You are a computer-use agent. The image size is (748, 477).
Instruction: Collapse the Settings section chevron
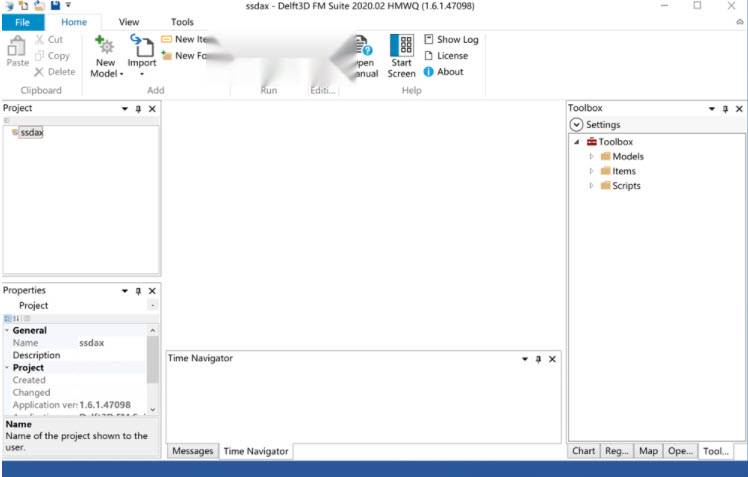pos(576,124)
